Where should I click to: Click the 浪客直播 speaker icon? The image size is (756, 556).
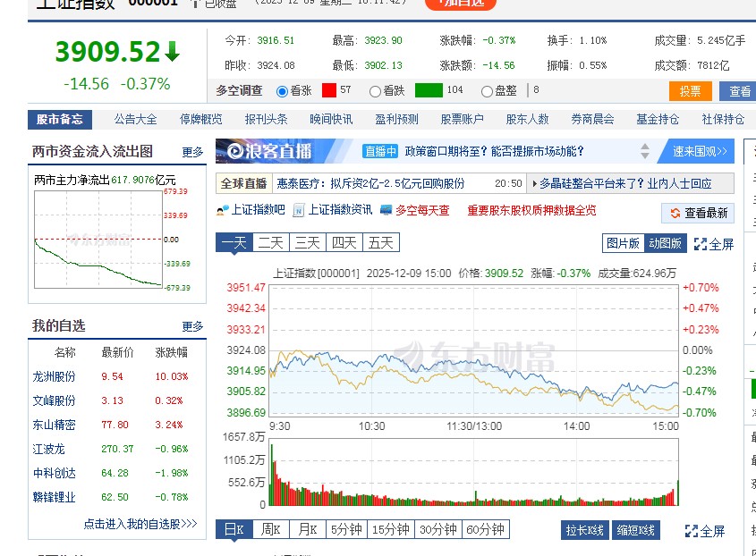(x=234, y=149)
